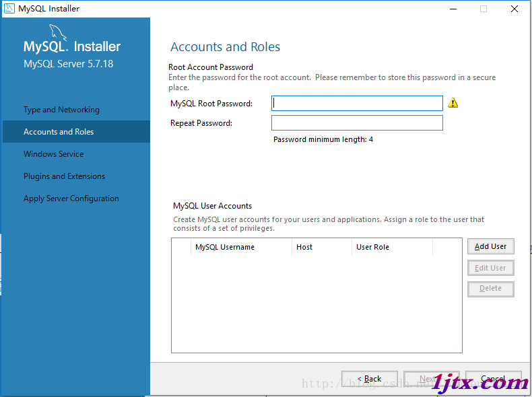Click the MySQL Username column header
The height and width of the screenshot is (397, 532).
click(241, 247)
